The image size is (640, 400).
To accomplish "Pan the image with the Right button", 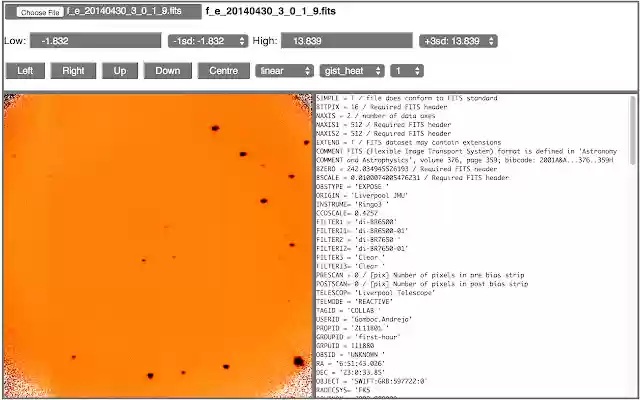I will pyautogui.click(x=73, y=71).
